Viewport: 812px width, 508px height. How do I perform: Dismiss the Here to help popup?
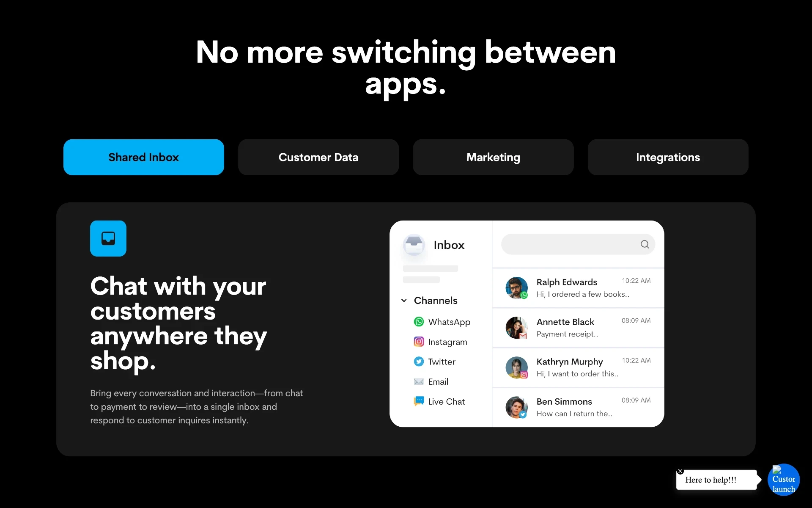click(x=680, y=472)
